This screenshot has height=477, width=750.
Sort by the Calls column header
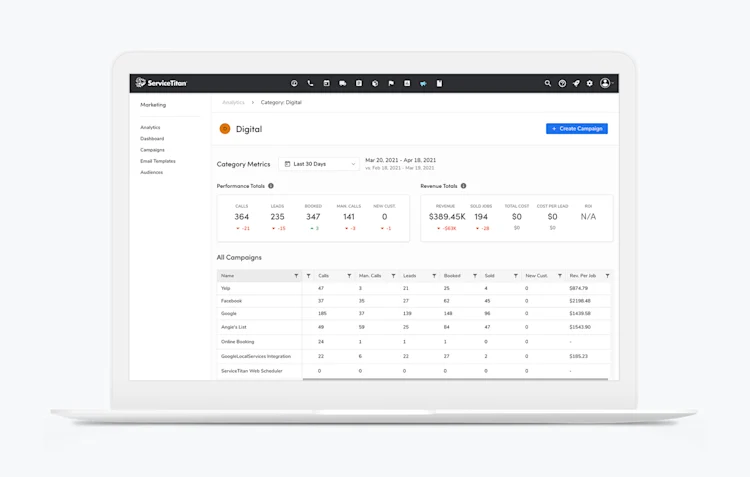pos(324,276)
